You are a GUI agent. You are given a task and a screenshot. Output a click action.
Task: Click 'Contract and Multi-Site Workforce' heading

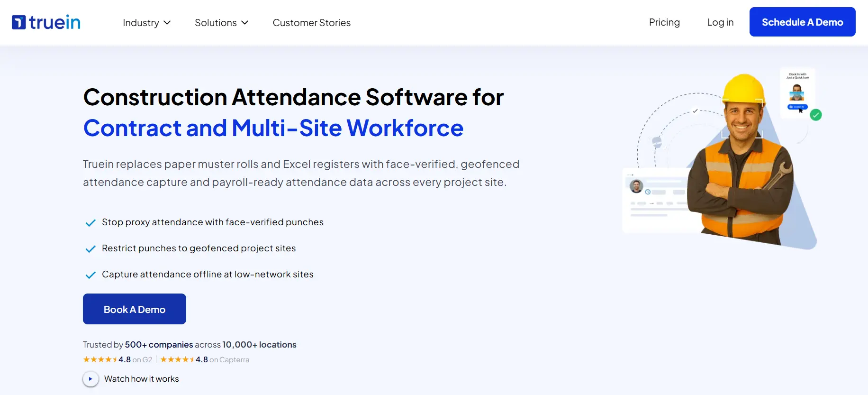[273, 128]
